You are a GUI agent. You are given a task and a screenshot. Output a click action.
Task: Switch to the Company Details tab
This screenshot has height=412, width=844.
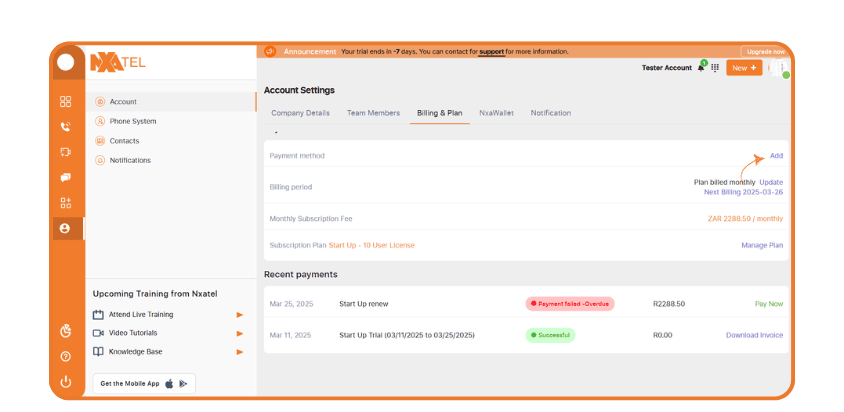pyautogui.click(x=300, y=113)
